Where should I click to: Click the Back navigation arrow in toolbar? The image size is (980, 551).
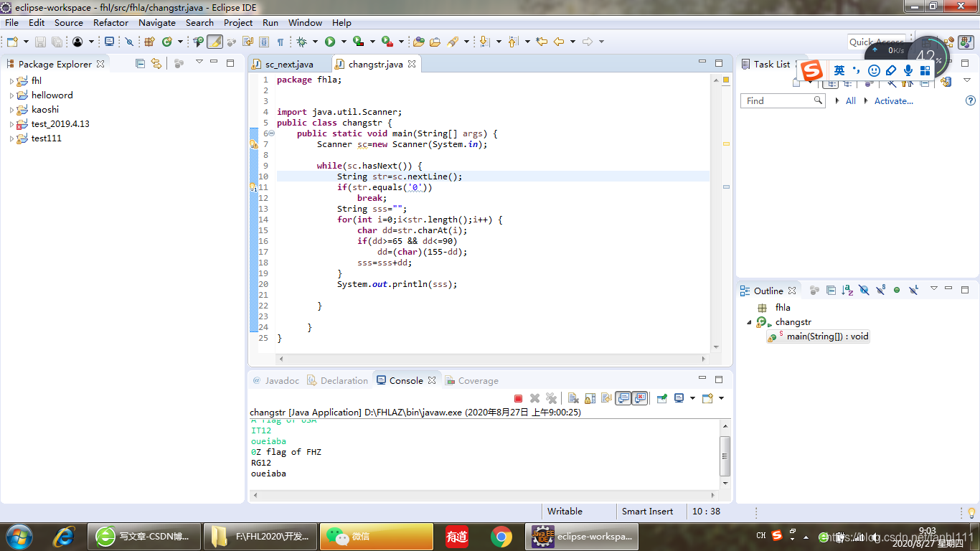tap(559, 42)
